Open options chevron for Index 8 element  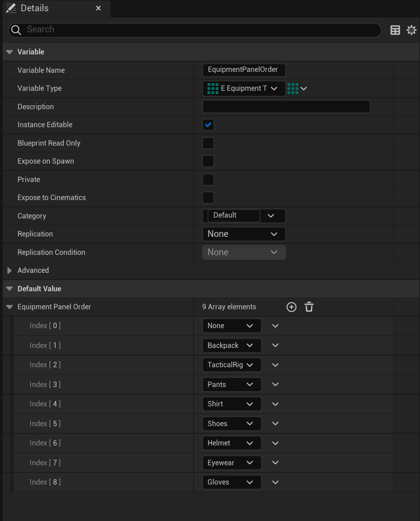point(275,482)
